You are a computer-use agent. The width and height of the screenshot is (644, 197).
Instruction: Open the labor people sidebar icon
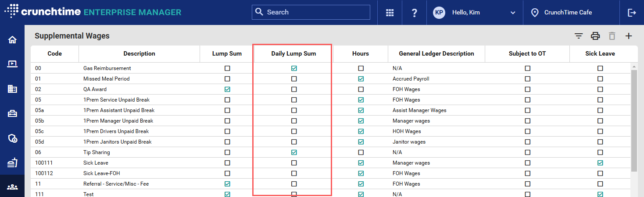pos(12,187)
